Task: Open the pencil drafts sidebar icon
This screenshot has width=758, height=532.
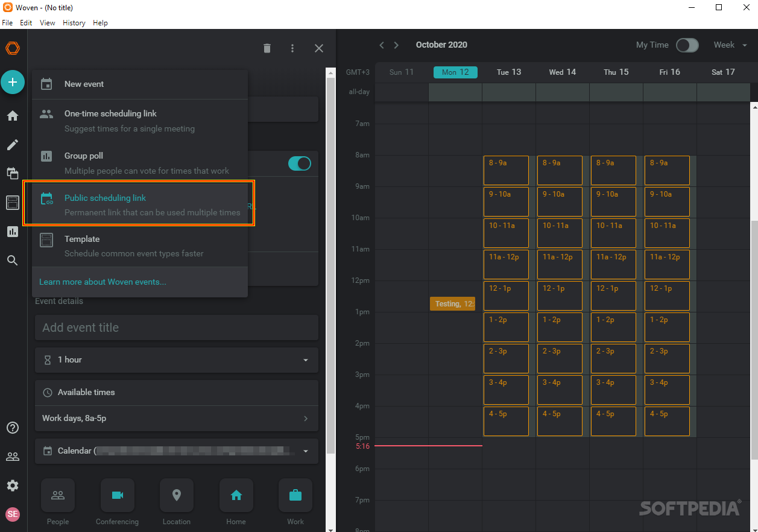Action: 13,145
